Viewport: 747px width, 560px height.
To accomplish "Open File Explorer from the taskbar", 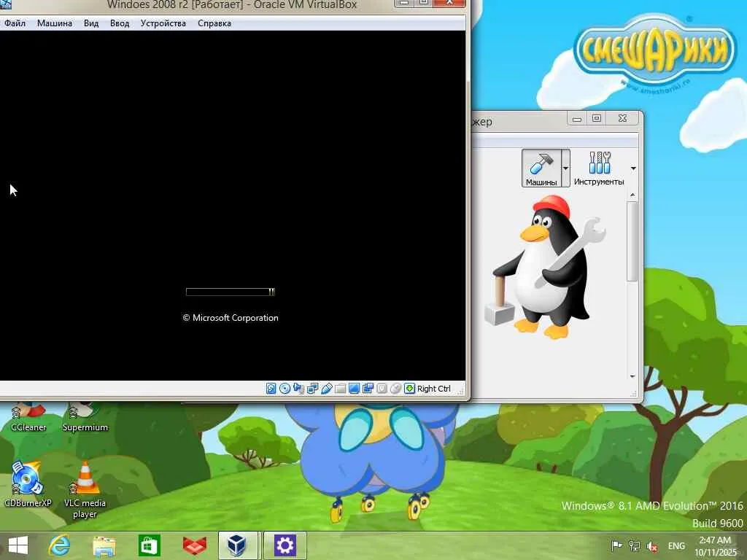I will [x=104, y=545].
